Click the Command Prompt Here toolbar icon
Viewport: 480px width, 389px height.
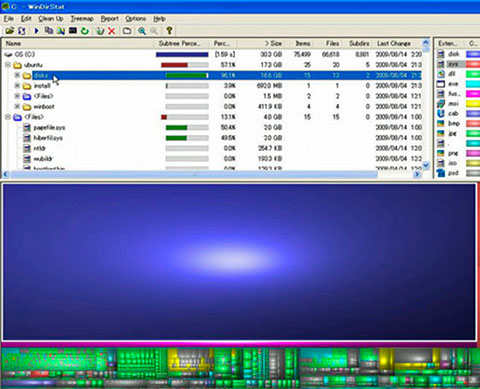[73, 31]
